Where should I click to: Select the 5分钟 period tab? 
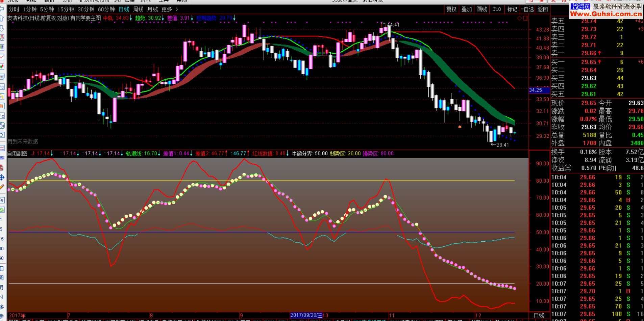tap(47, 9)
